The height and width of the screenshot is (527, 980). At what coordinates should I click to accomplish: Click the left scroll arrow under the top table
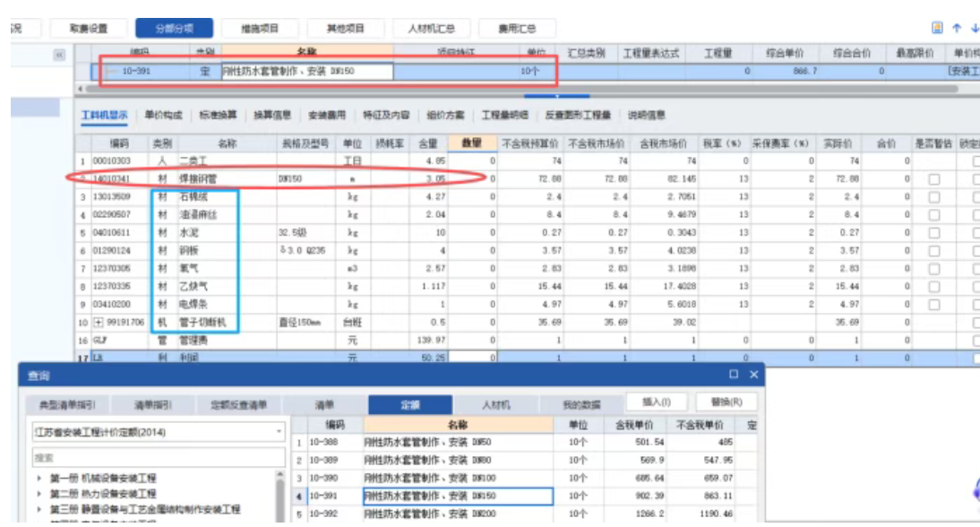82,89
